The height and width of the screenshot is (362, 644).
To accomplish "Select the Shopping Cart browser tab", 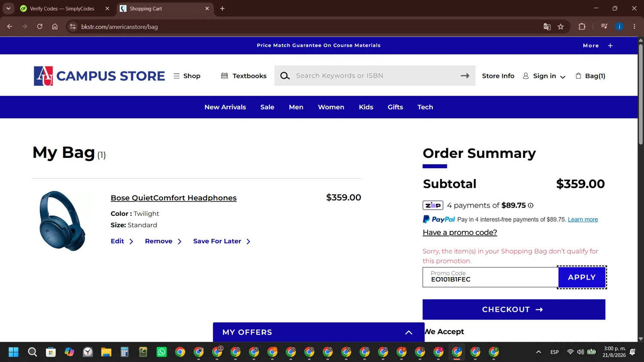I will [x=165, y=9].
